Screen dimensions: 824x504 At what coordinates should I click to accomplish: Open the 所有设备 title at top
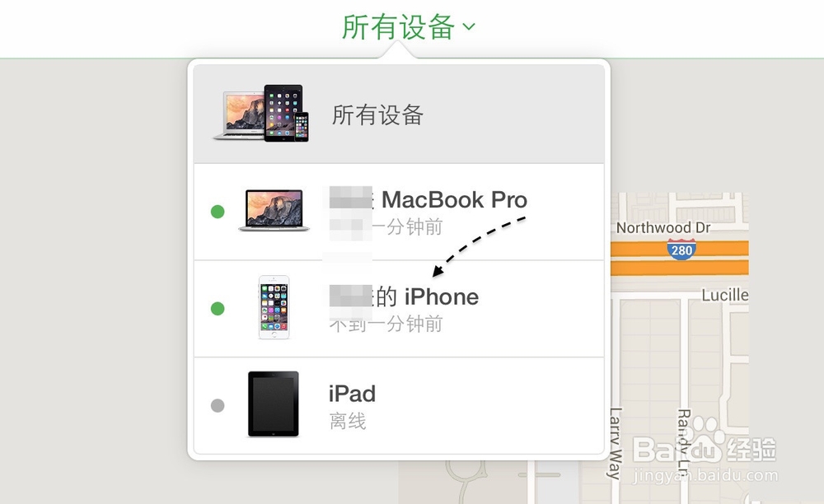point(398,27)
